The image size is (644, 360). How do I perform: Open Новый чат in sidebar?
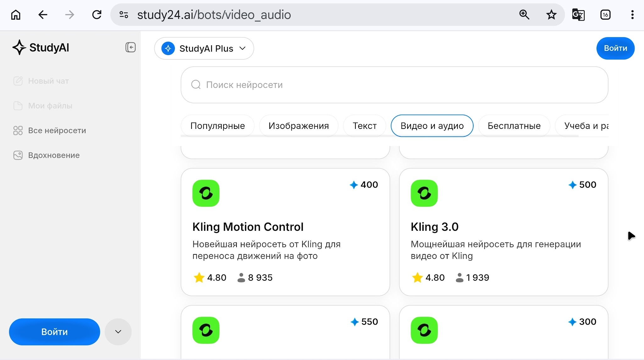(x=48, y=81)
